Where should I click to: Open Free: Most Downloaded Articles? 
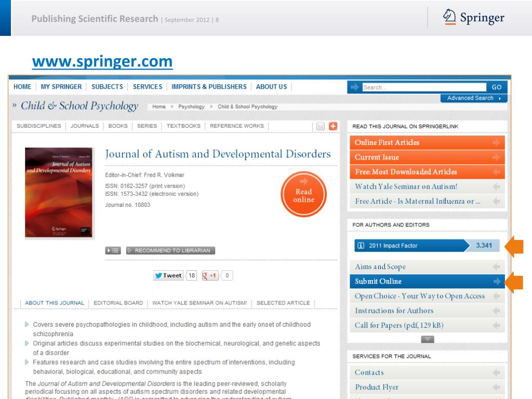click(427, 172)
